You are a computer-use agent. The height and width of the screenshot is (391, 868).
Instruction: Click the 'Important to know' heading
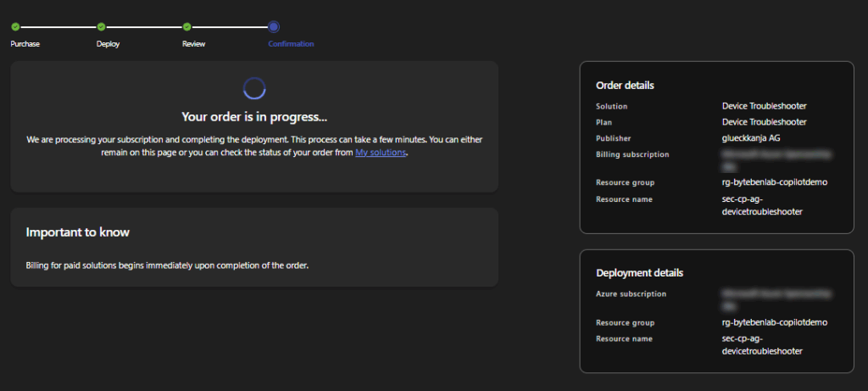(77, 232)
